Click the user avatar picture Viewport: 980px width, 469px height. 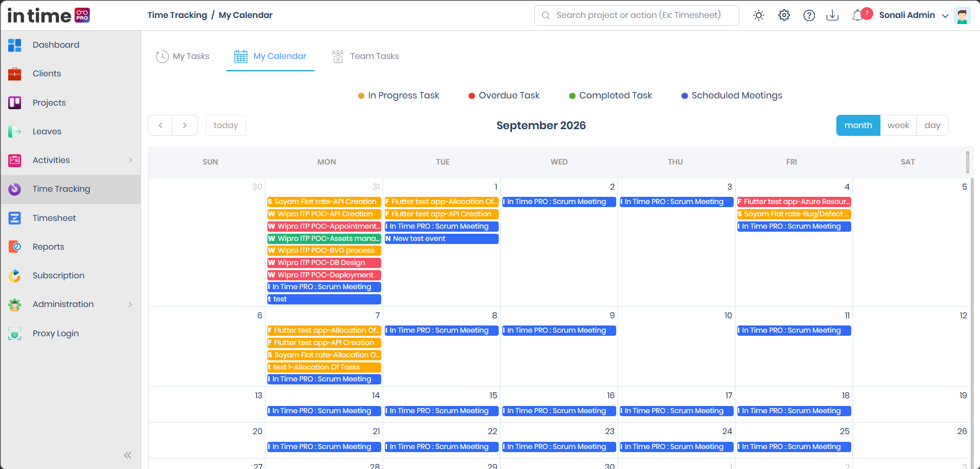962,15
